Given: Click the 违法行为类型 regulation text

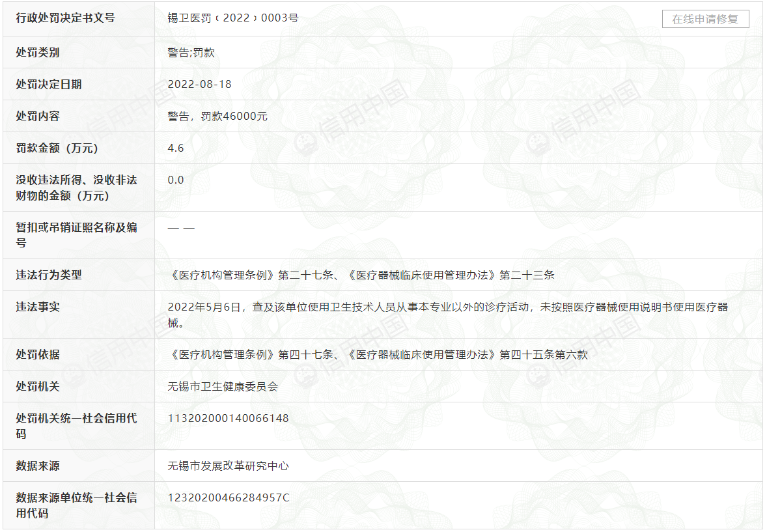Looking at the screenshot, I should [361, 275].
